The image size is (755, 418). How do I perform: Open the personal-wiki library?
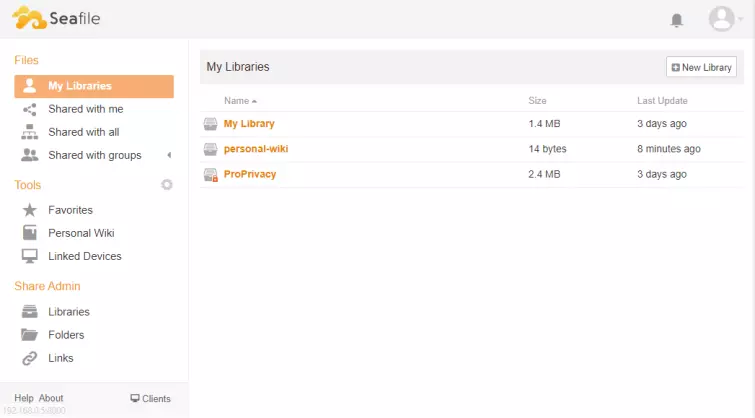point(256,149)
